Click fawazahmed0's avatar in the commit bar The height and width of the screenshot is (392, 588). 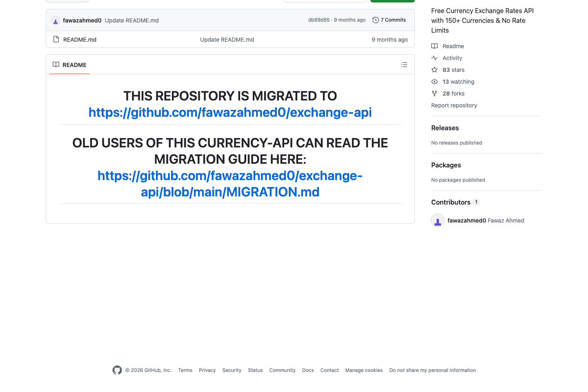click(55, 20)
